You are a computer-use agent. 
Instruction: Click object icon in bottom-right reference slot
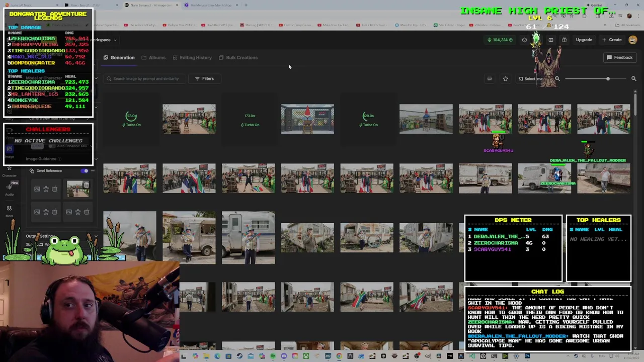point(86,212)
